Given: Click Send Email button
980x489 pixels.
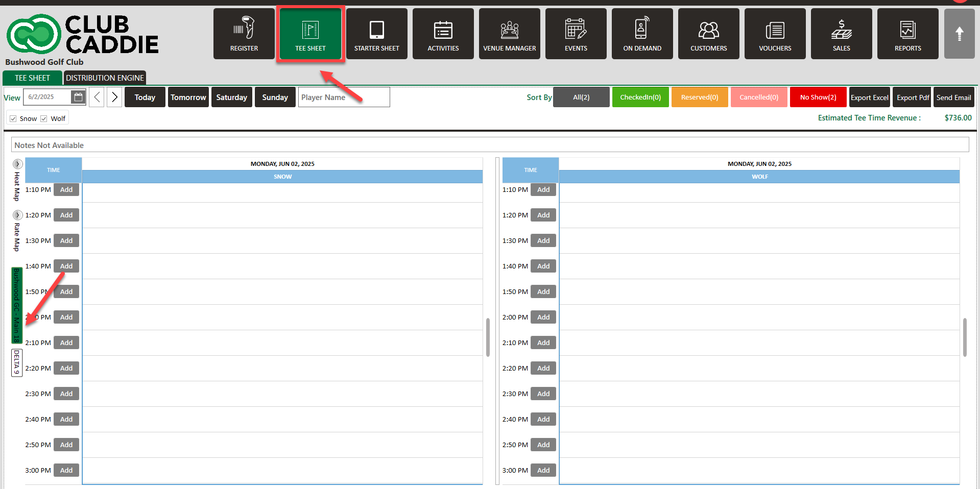Looking at the screenshot, I should pyautogui.click(x=954, y=97).
